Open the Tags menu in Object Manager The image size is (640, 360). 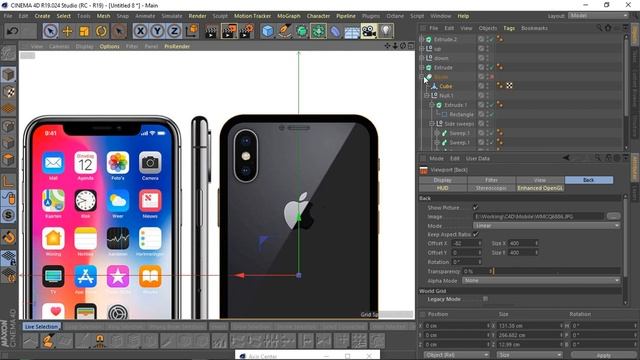pyautogui.click(x=509, y=28)
